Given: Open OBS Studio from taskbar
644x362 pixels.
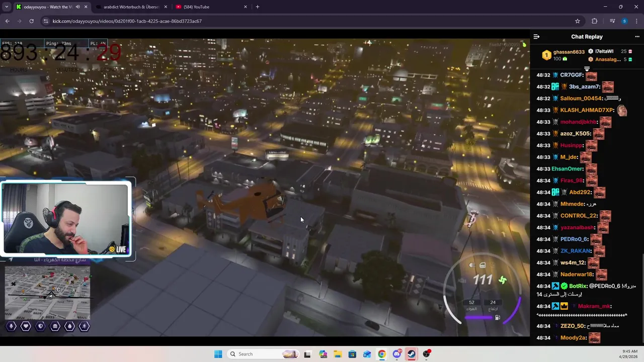Looking at the screenshot, I should coord(427,354).
